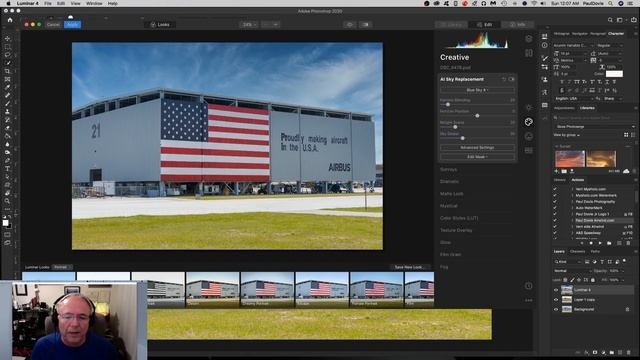
Task: Switch to the Adjustments tab
Action: click(x=564, y=108)
